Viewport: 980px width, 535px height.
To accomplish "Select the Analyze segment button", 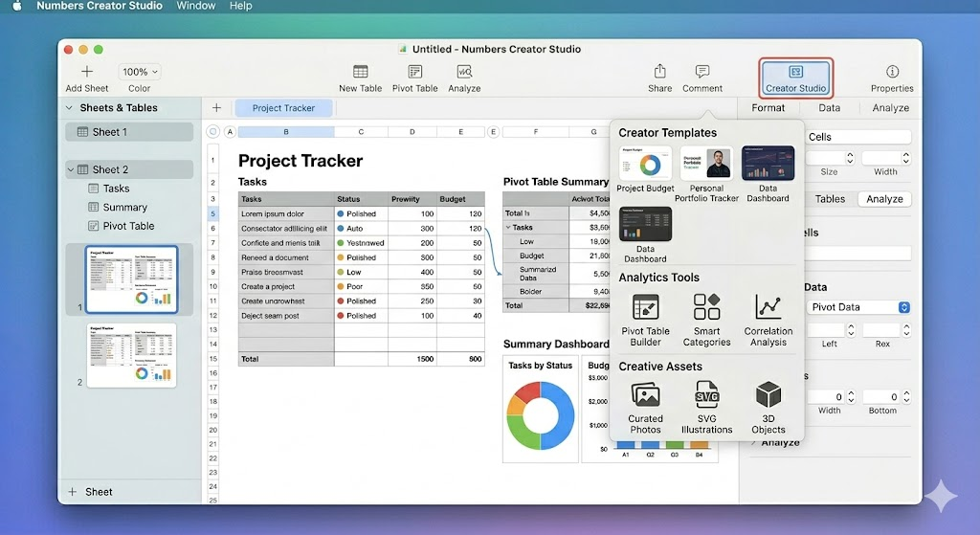I will (x=884, y=199).
